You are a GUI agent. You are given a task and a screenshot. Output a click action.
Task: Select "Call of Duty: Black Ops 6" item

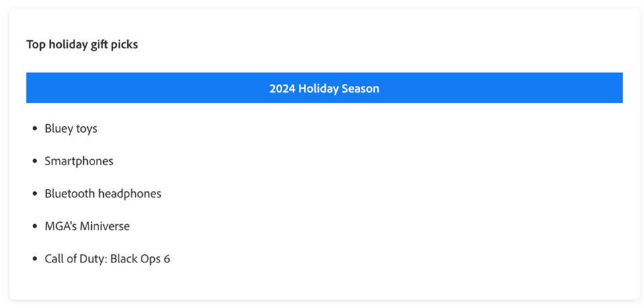(x=107, y=259)
